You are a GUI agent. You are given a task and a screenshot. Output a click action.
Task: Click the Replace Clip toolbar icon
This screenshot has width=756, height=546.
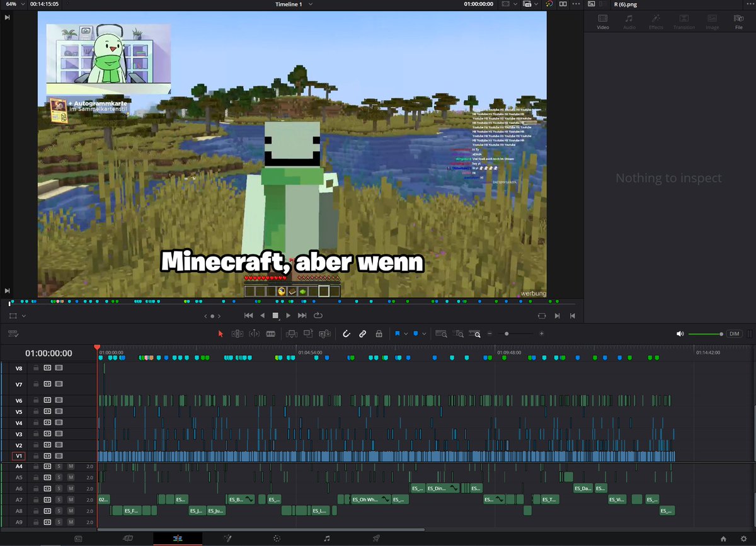325,334
